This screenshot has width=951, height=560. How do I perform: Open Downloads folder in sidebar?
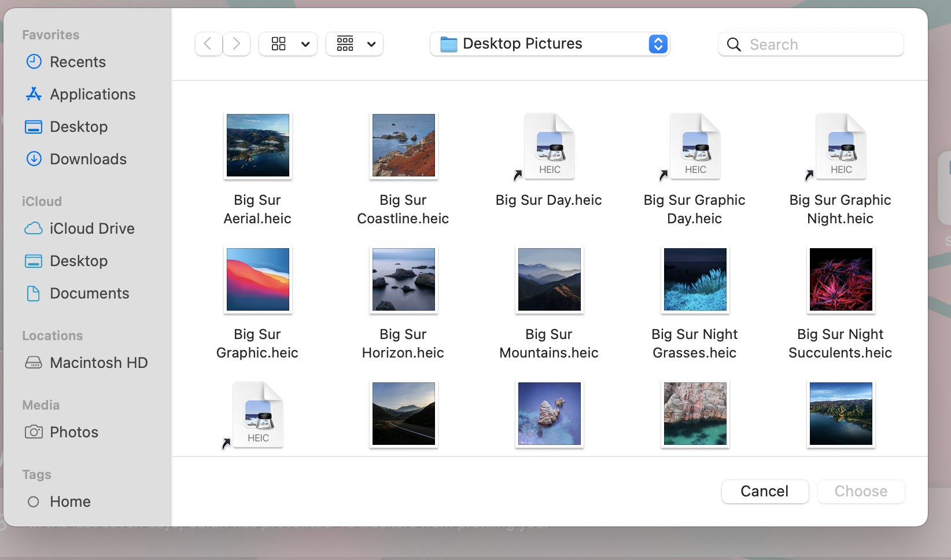[x=88, y=159]
